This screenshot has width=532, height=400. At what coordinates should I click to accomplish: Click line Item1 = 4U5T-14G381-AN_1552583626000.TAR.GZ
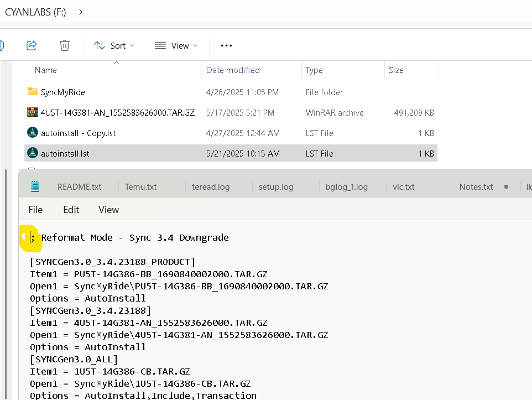pos(149,323)
